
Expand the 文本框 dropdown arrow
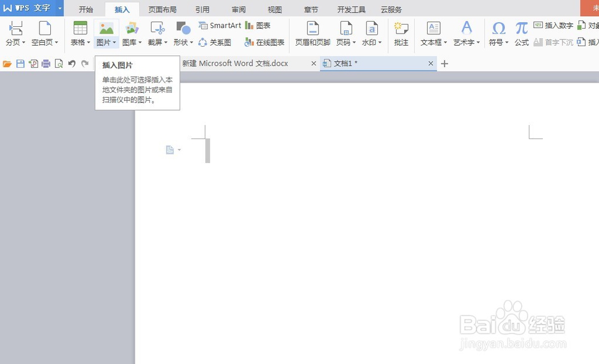(x=446, y=43)
